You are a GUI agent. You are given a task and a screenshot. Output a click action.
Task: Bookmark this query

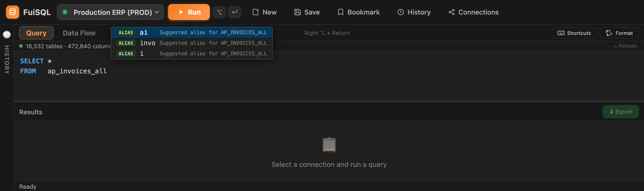pyautogui.click(x=358, y=12)
